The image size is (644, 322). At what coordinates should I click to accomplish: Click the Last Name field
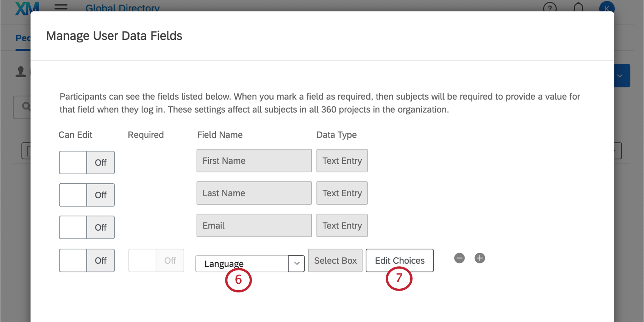tap(254, 193)
